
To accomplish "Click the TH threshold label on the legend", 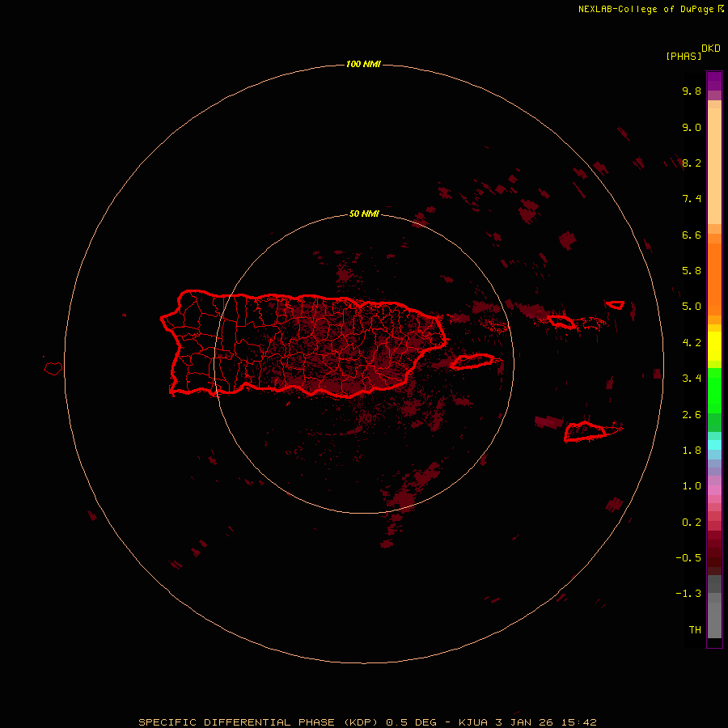I will pyautogui.click(x=694, y=629).
